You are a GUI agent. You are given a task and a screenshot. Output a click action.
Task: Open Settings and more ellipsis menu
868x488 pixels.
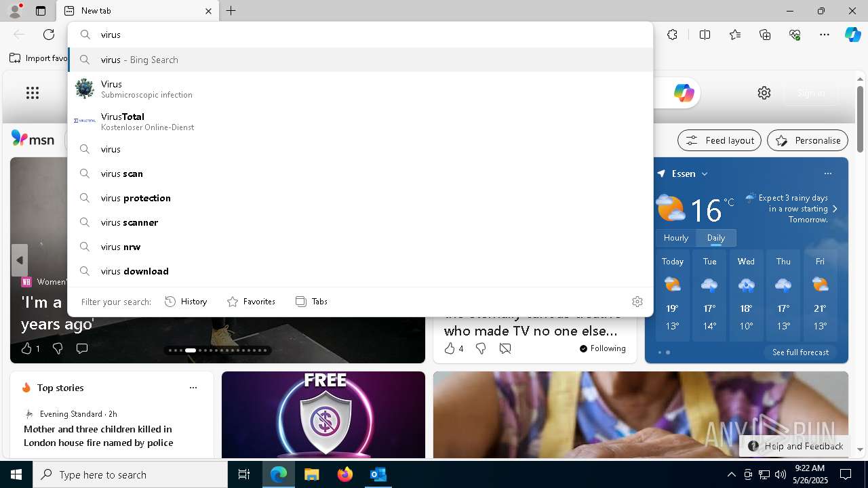tap(825, 35)
